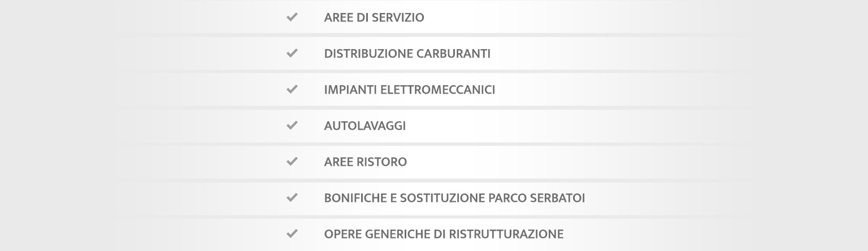Open the AREE RISTORO text entry
The width and height of the screenshot is (868, 251).
click(365, 162)
